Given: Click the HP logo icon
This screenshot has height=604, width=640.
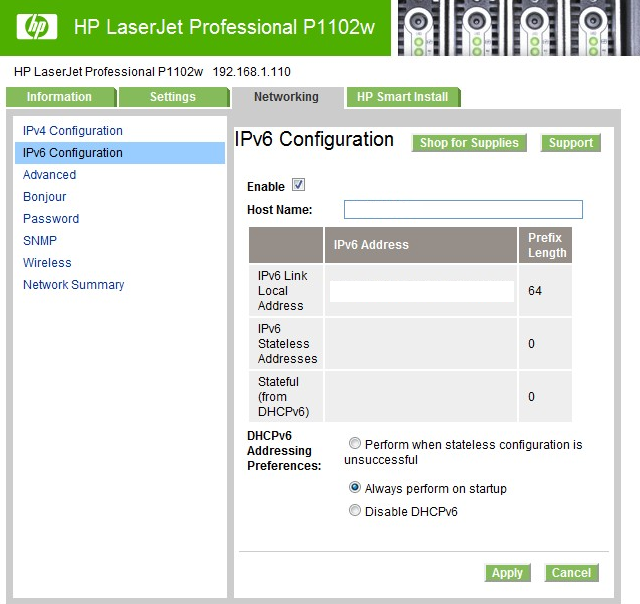Looking at the screenshot, I should click(x=37, y=27).
